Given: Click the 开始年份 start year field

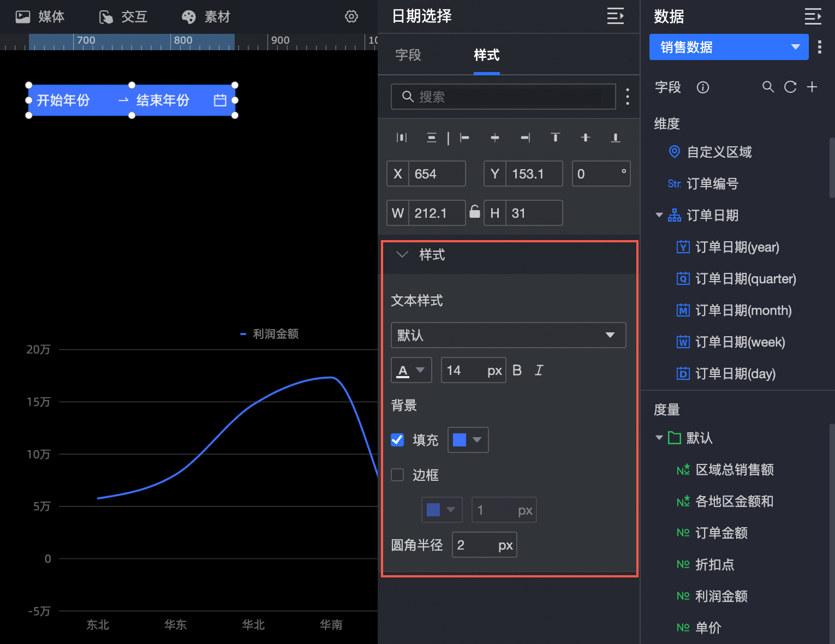Looking at the screenshot, I should 63,100.
